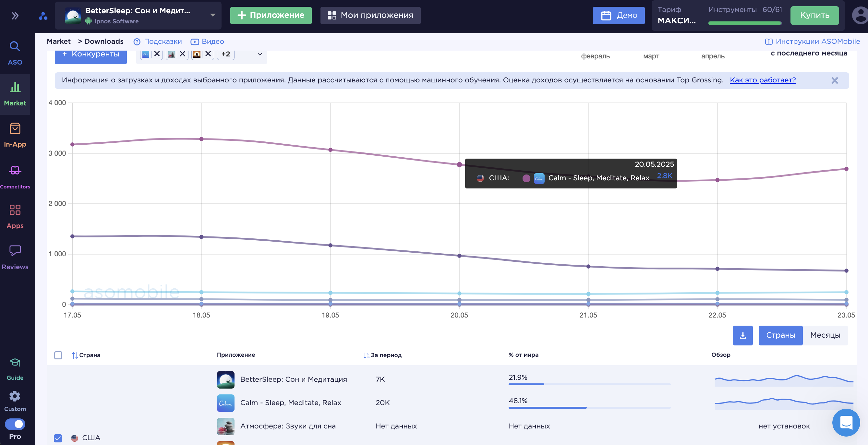The height and width of the screenshot is (445, 868).
Task: Click the Calm app icon in table
Action: pos(225,403)
